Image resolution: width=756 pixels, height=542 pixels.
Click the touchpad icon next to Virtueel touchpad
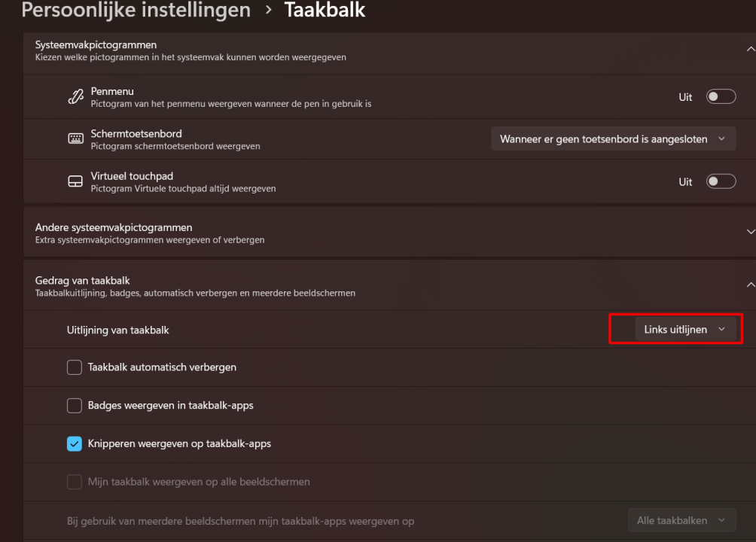point(75,181)
